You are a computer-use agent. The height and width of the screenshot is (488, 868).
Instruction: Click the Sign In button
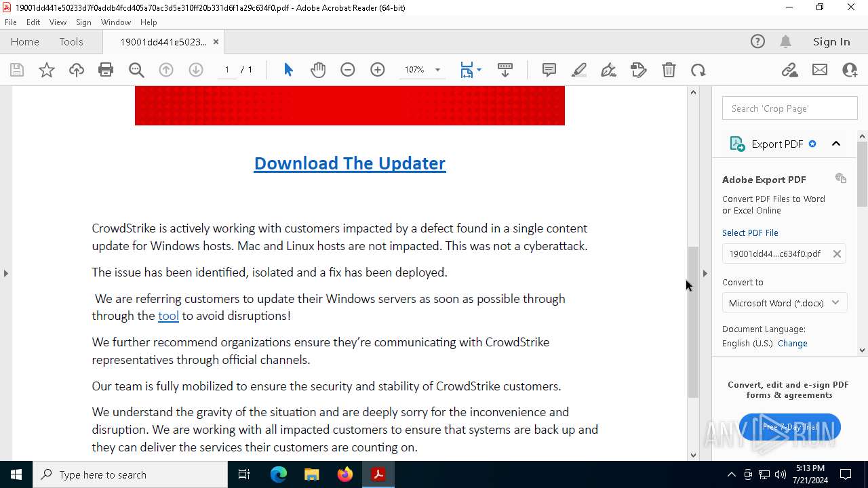(831, 41)
